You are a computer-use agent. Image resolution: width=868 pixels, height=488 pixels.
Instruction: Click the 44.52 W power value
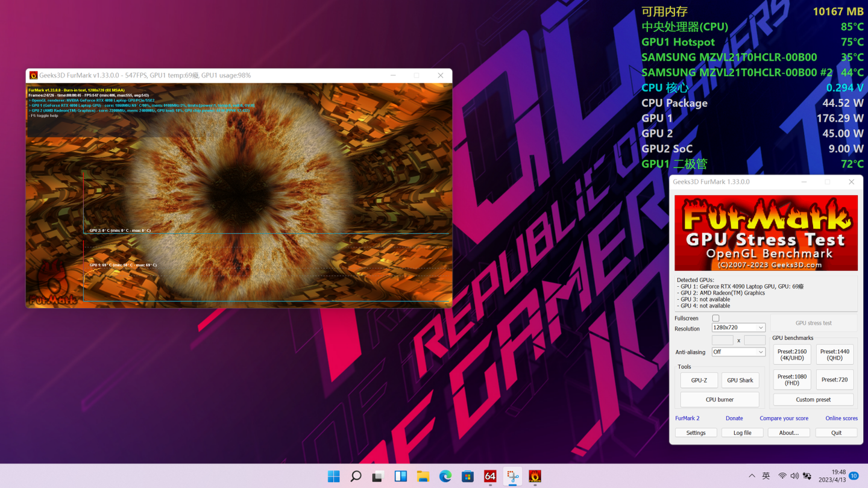843,103
